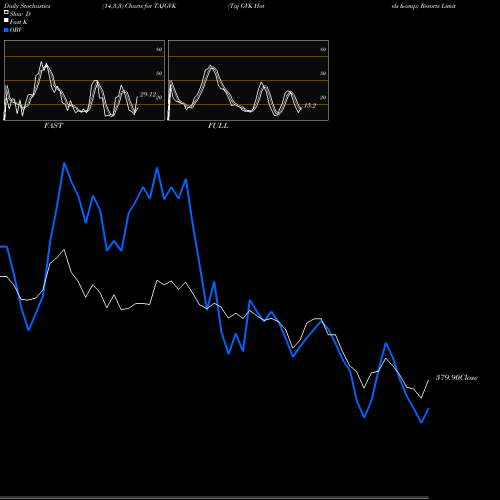Click the 50 level label in FULL chart
Image resolution: width=500 pixels, height=500 pixels.
(x=323, y=73)
